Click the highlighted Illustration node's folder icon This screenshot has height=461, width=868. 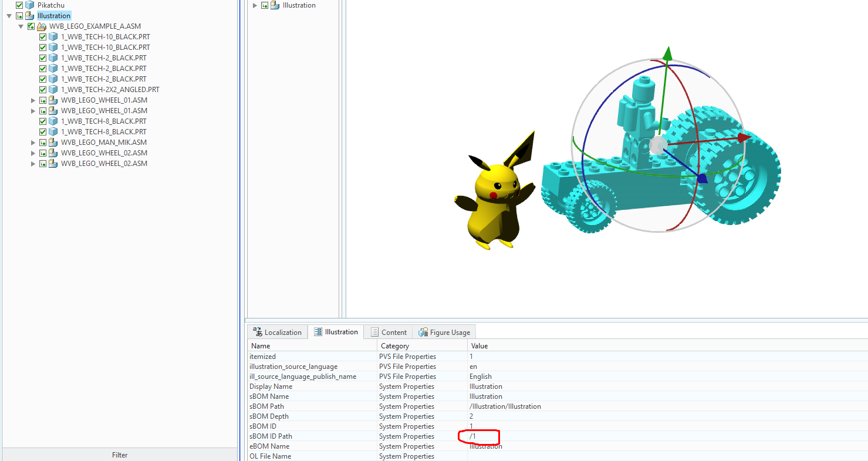click(x=29, y=16)
